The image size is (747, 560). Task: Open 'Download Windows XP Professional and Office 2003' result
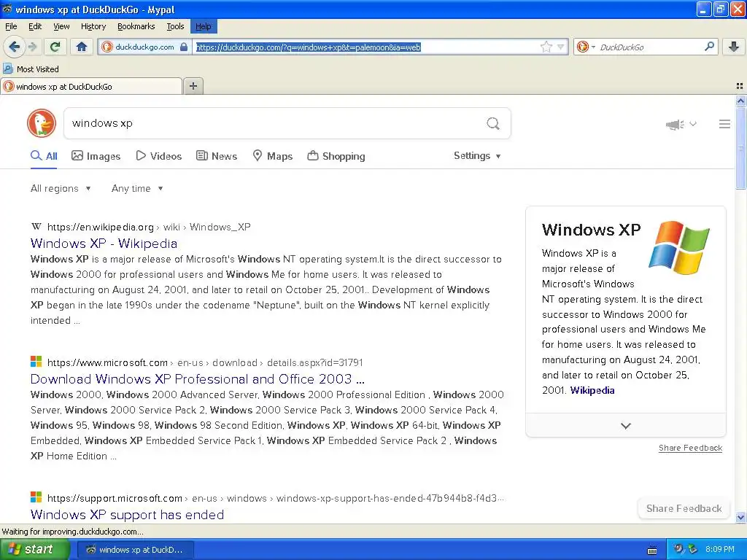pos(197,379)
